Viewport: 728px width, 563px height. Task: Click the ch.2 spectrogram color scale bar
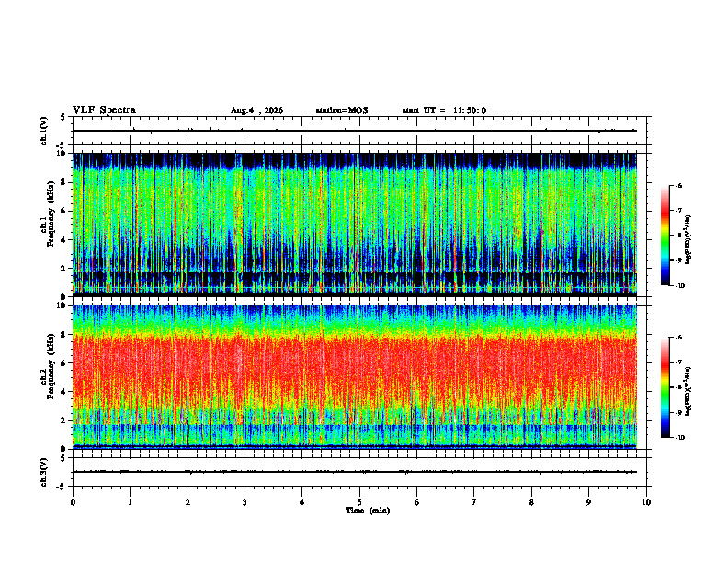click(x=665, y=387)
